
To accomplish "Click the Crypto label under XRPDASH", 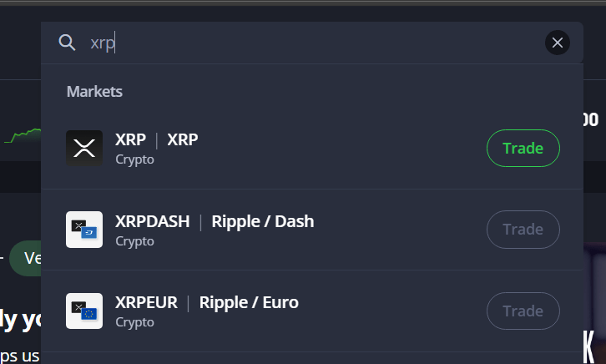I will coord(134,240).
